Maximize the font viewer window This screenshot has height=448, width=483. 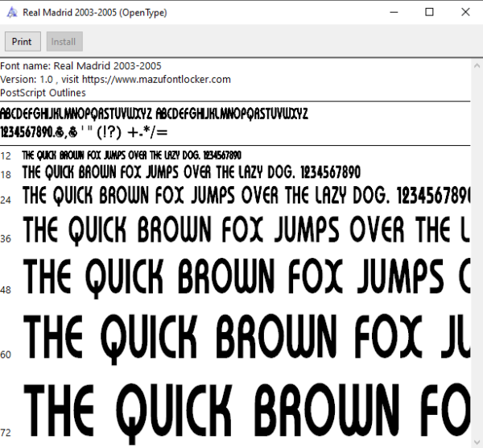point(429,12)
